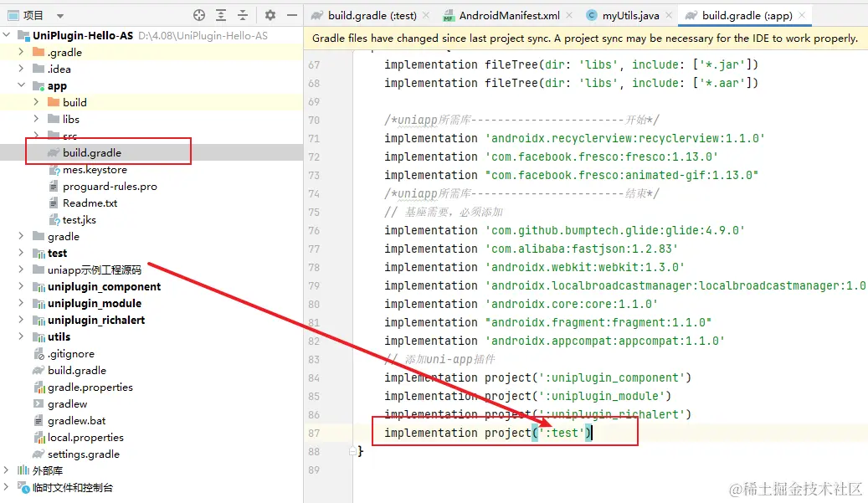Click project(':uniplugin_module') line
This screenshot has height=503, width=868.
[527, 396]
